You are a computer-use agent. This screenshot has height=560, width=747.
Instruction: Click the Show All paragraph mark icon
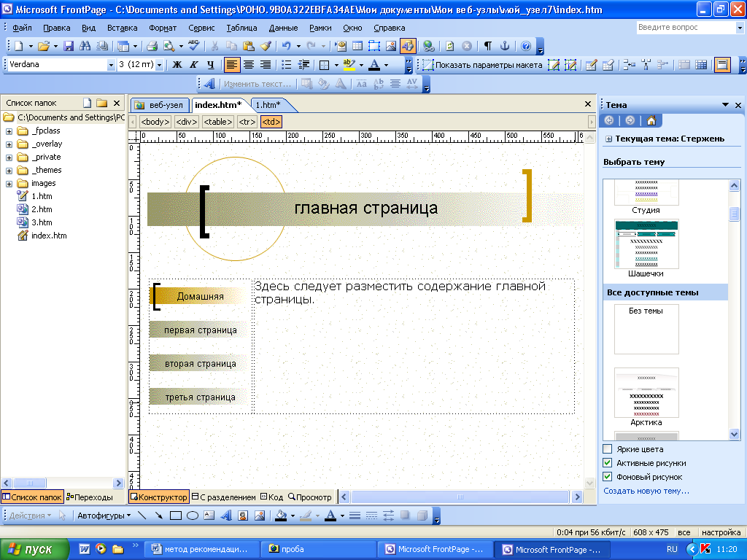click(487, 46)
